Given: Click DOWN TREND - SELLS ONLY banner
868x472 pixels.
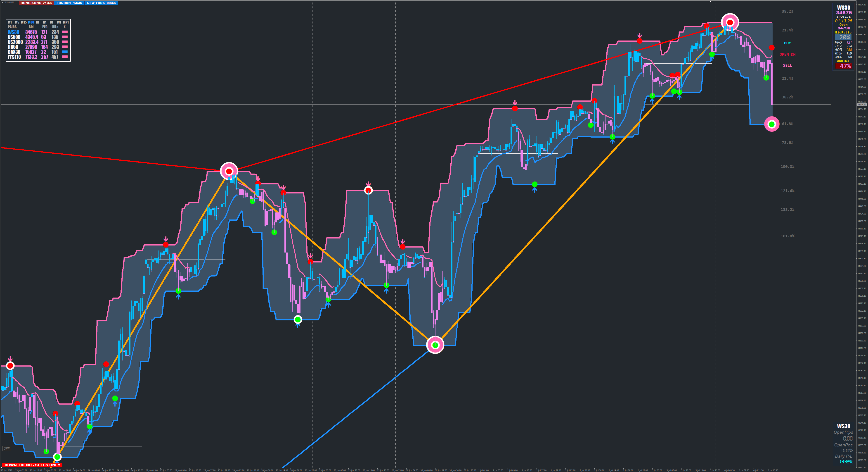Looking at the screenshot, I should pyautogui.click(x=32, y=465).
